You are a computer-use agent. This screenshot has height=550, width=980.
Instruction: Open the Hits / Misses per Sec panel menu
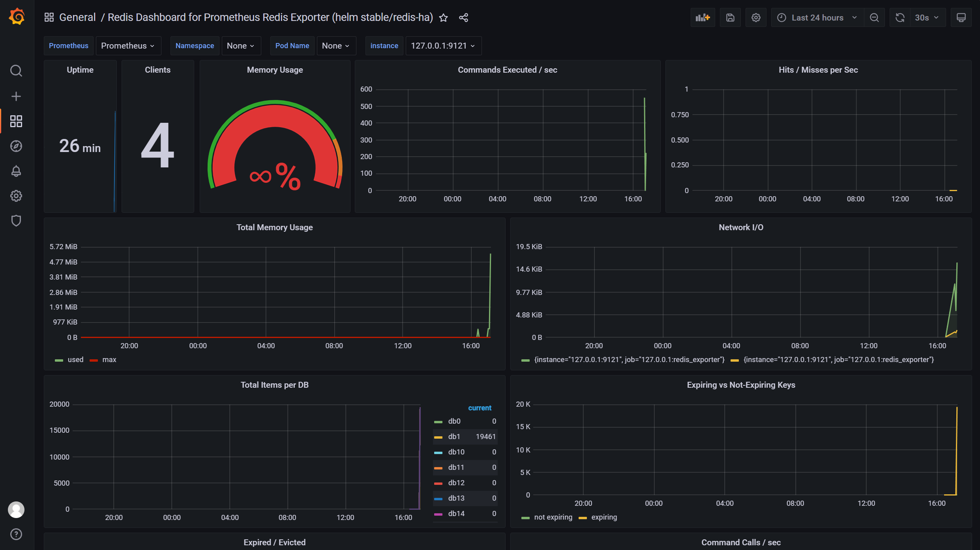[x=818, y=70]
